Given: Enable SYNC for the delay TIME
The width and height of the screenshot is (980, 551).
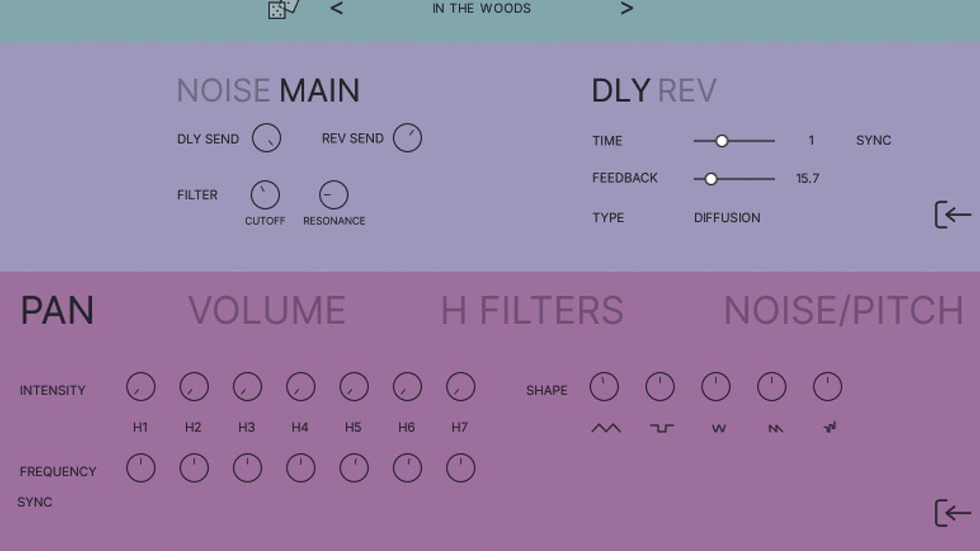Looking at the screenshot, I should (873, 140).
